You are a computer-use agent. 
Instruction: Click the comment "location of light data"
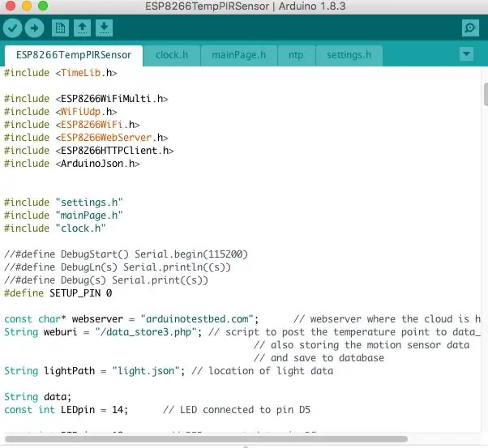click(263, 371)
